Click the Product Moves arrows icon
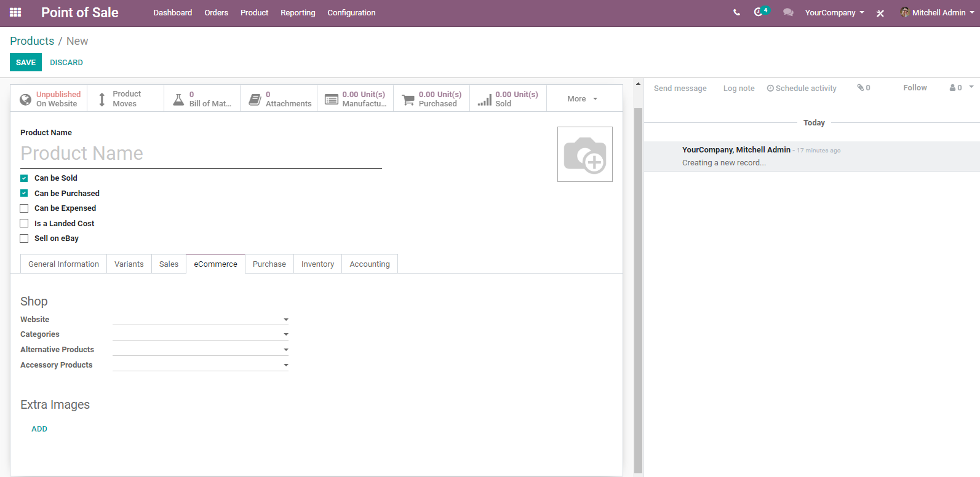The image size is (980, 477). tap(102, 99)
